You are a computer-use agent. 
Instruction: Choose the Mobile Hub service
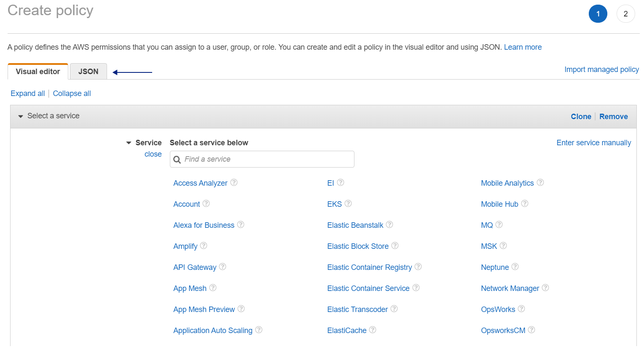pos(499,204)
